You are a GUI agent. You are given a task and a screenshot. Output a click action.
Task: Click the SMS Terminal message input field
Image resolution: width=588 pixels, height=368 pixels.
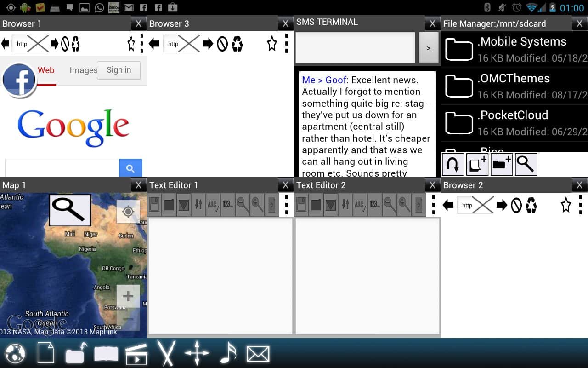tap(355, 47)
